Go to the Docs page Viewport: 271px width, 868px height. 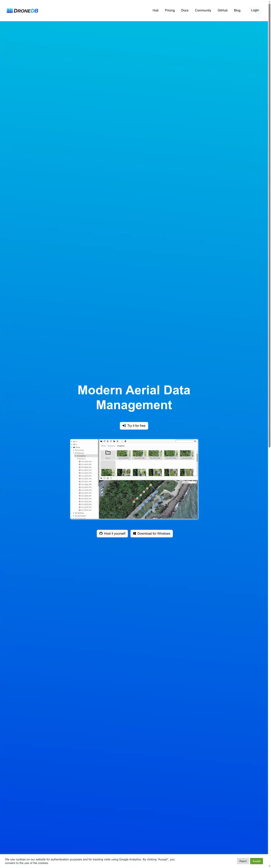click(x=185, y=10)
